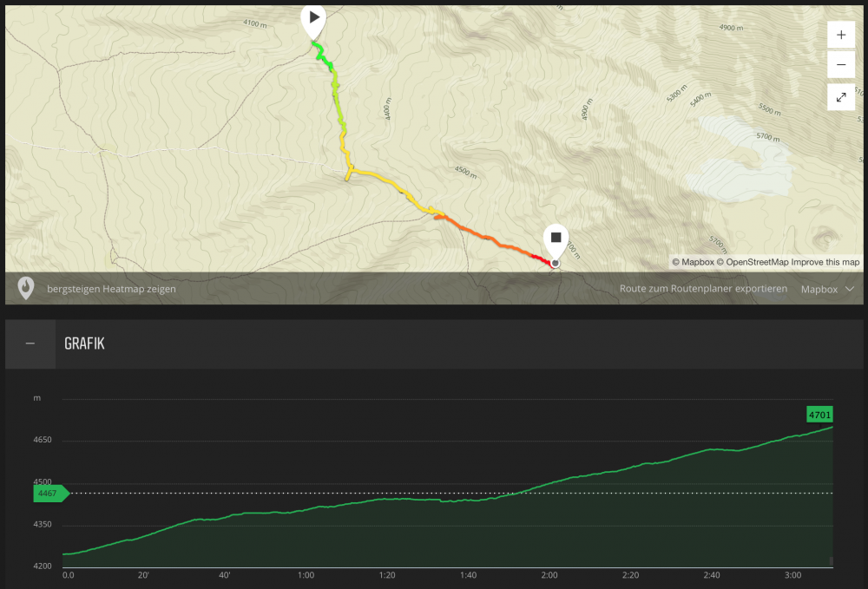Select the 4467 elevation marker label
The image size is (868, 589).
(49, 494)
